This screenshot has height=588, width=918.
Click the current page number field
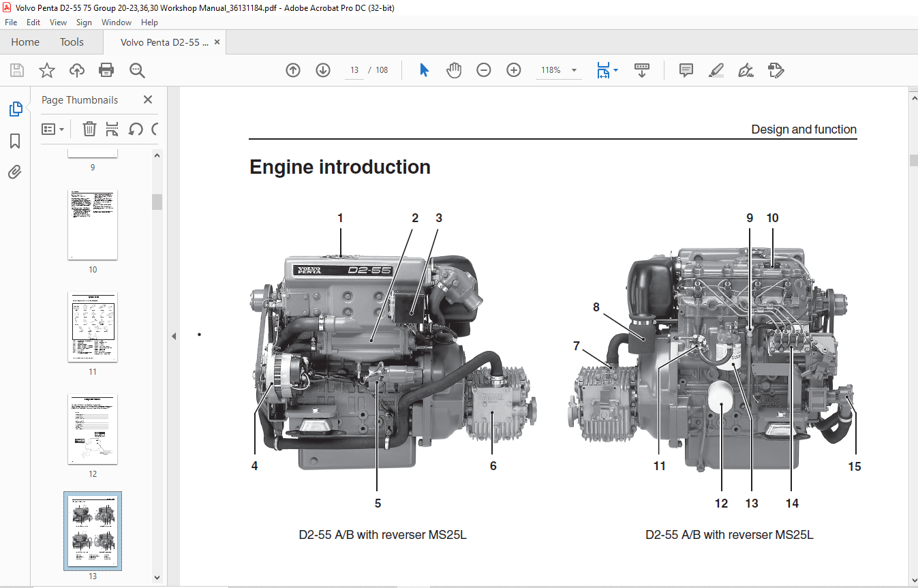pos(354,70)
